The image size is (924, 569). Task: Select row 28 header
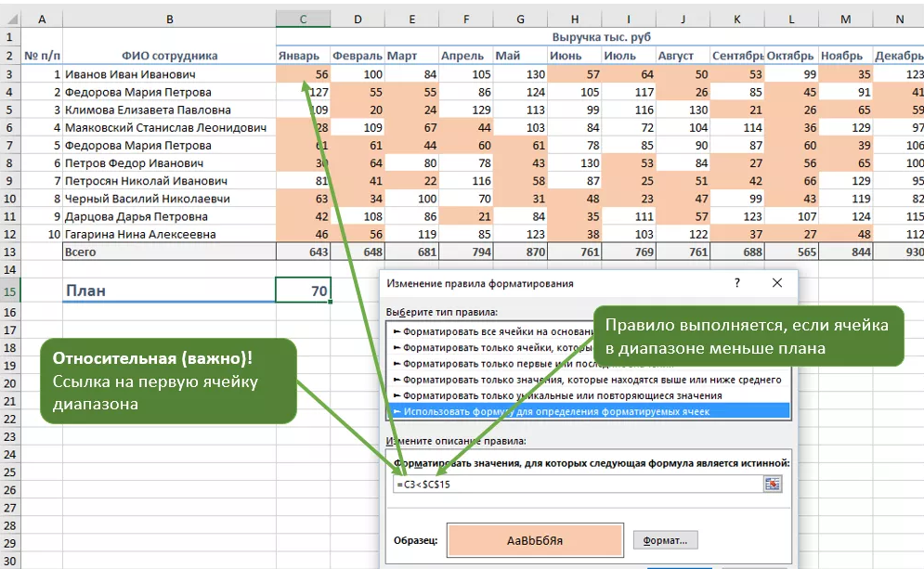pyautogui.click(x=10, y=525)
